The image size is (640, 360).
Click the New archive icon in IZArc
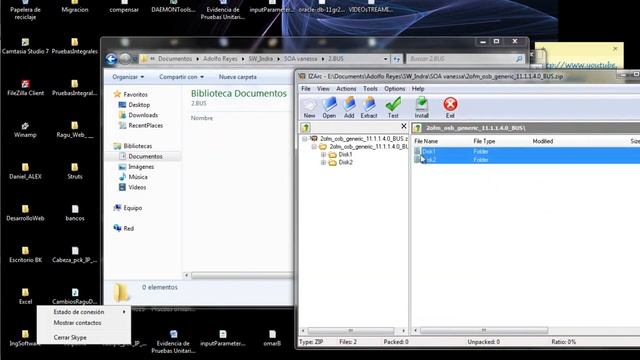(x=309, y=108)
